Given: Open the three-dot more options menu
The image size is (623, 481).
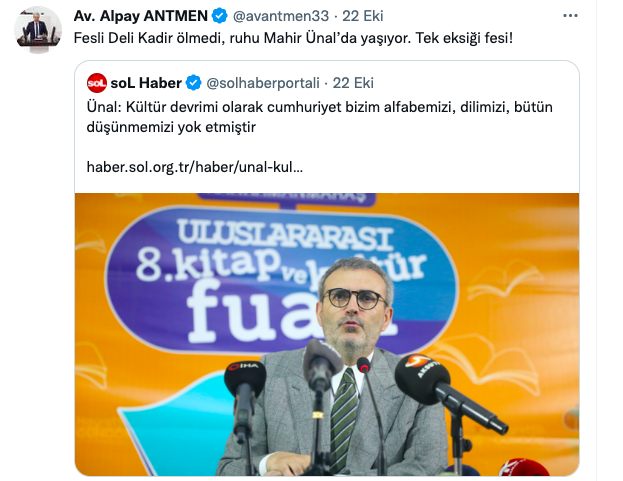Looking at the screenshot, I should (570, 16).
